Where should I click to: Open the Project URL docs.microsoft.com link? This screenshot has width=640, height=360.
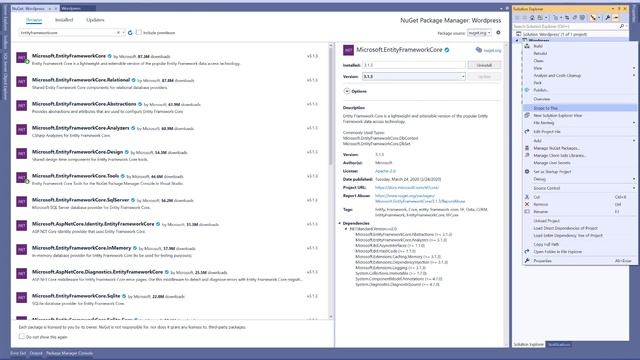(407, 187)
